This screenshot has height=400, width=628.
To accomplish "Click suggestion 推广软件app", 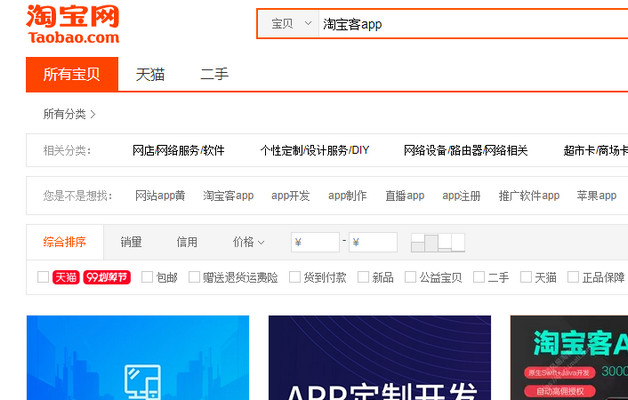I will click(x=529, y=196).
